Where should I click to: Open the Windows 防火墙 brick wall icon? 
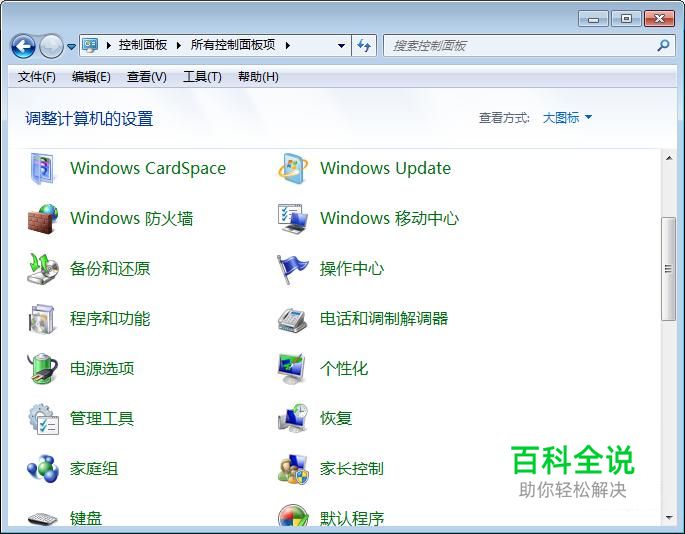point(42,218)
